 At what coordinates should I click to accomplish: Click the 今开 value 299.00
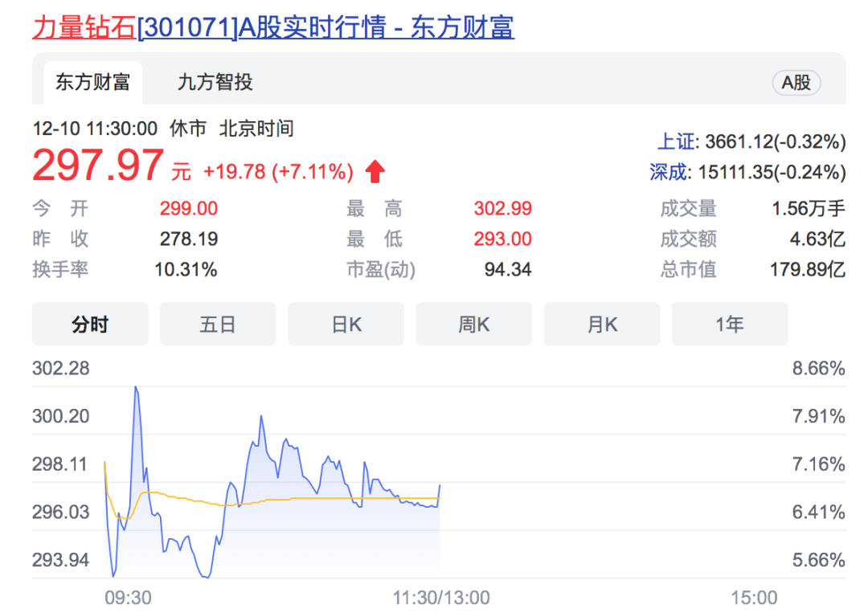pyautogui.click(x=189, y=209)
